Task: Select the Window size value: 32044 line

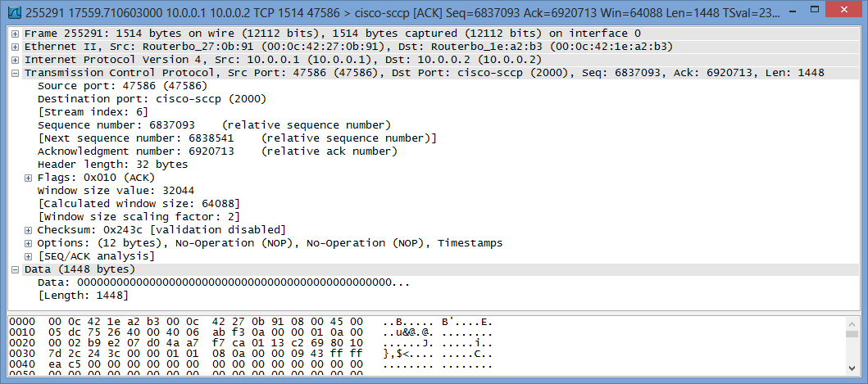Action: 116,190
